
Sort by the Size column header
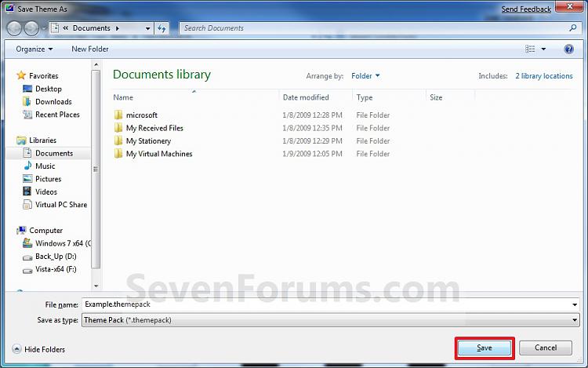click(x=436, y=97)
